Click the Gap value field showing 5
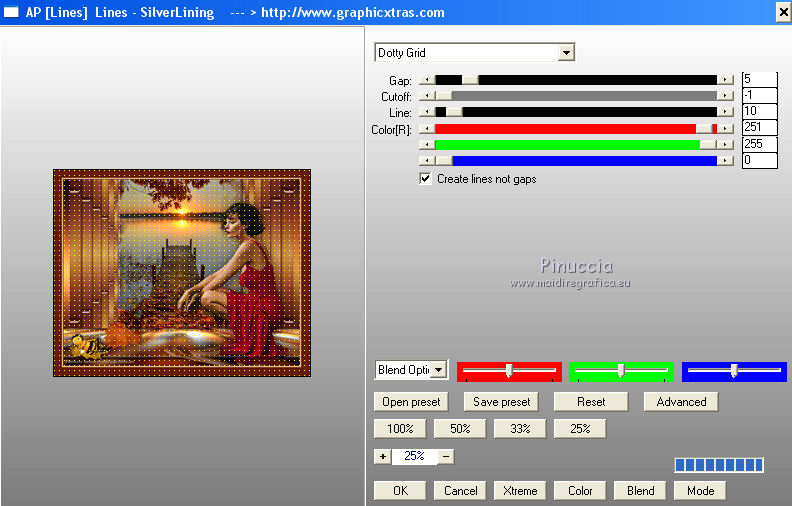The width and height of the screenshot is (792, 506). pyautogui.click(x=759, y=79)
